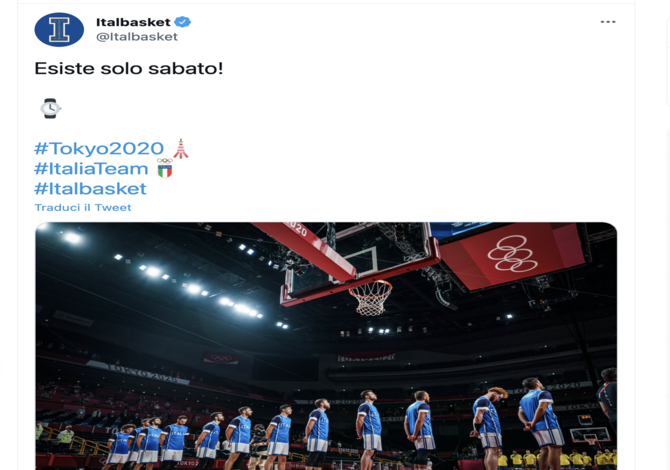The height and width of the screenshot is (470, 670).
Task: Click Traduci il Tweet
Action: point(83,208)
